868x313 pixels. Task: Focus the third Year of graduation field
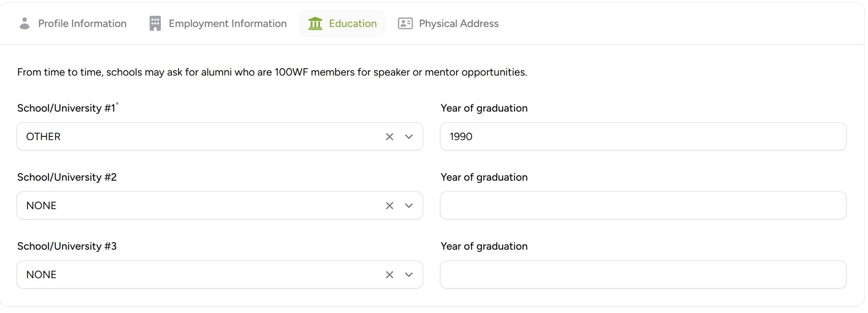[x=643, y=275]
